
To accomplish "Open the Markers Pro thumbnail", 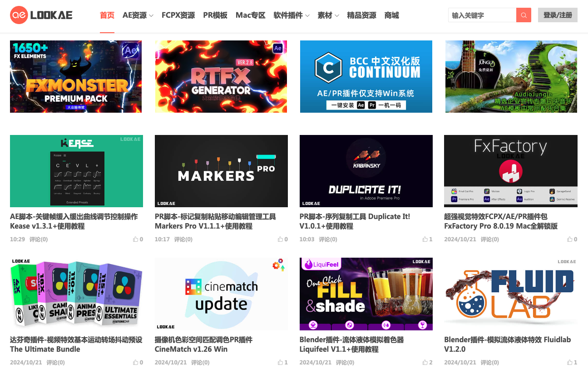I will coord(221,171).
